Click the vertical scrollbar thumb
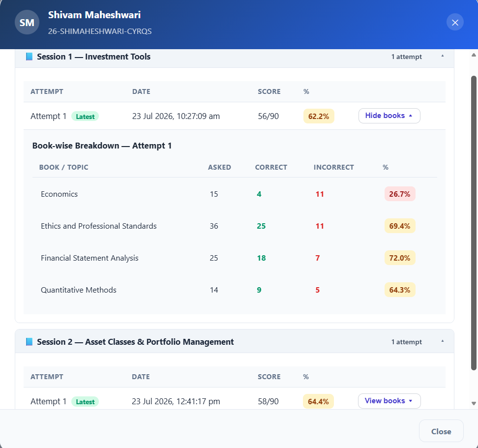Screen dimensions: 478x448 (x=474, y=223)
